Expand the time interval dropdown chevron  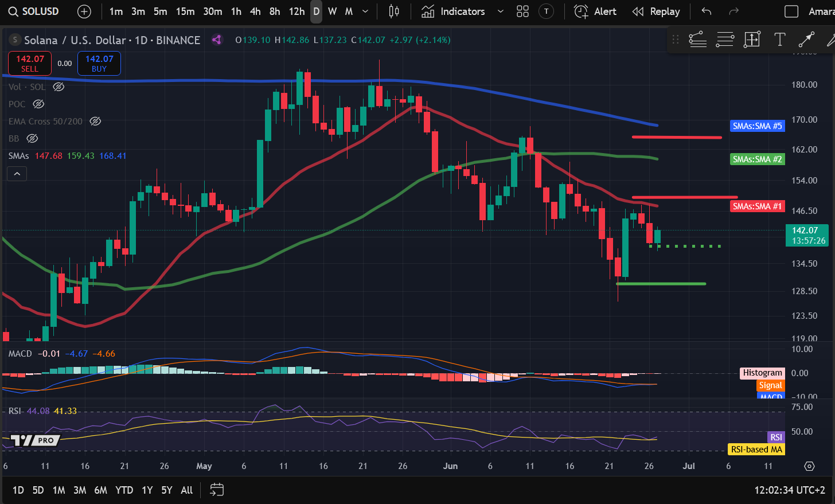point(365,11)
